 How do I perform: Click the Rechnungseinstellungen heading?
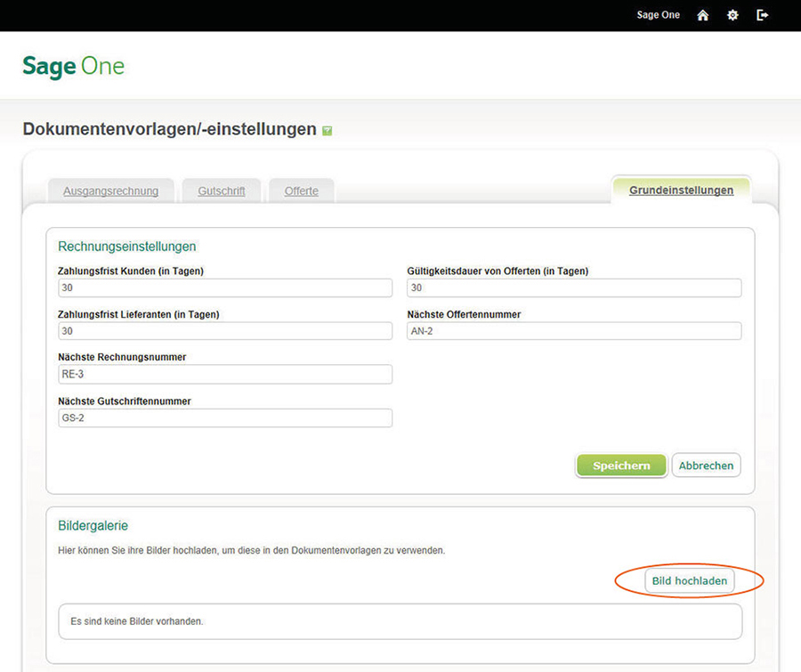coord(126,247)
